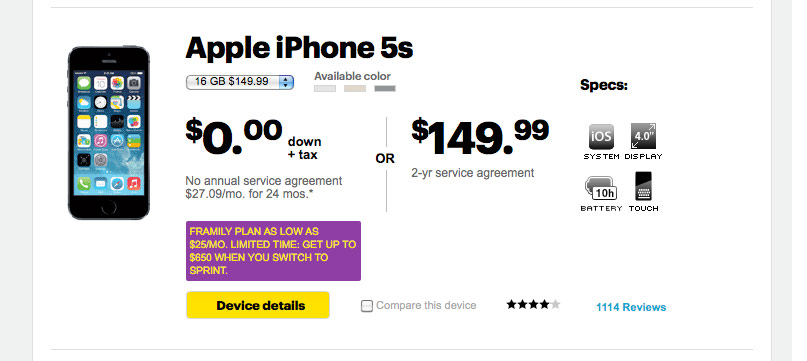The height and width of the screenshot is (361, 807).
Task: Open the 16 GB $149.99 storage dropdown
Action: (x=240, y=82)
